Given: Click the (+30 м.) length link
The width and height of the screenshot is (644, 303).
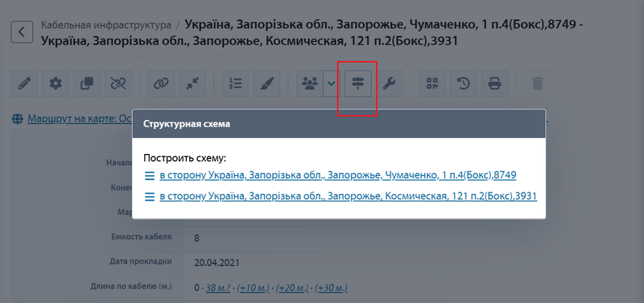Looking at the screenshot, I should (332, 288).
